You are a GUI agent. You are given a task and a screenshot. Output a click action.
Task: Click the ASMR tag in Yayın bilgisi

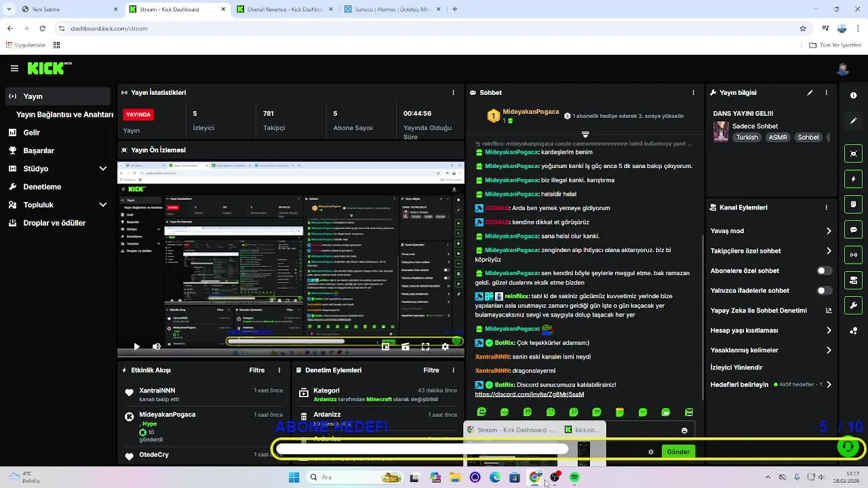coord(778,137)
